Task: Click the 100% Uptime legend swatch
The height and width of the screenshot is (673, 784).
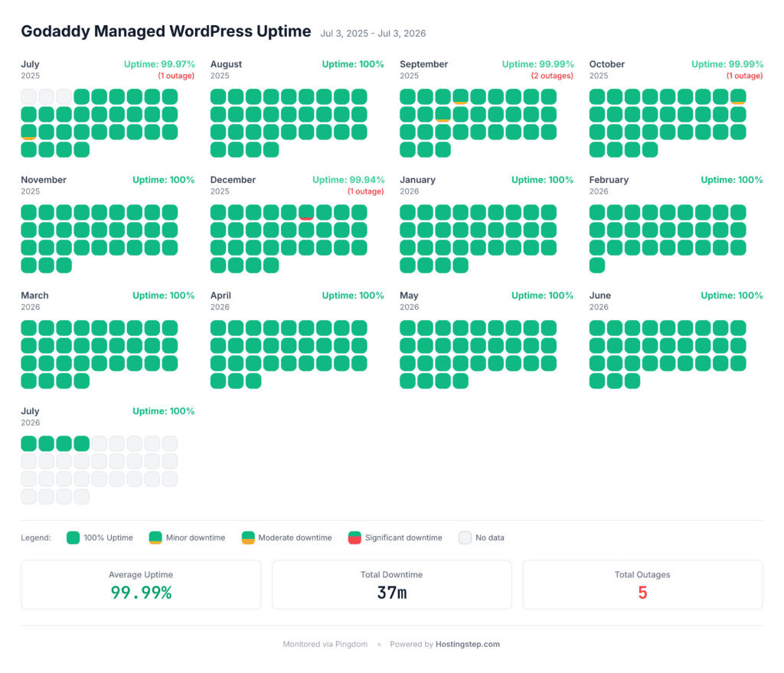Action: 73,538
